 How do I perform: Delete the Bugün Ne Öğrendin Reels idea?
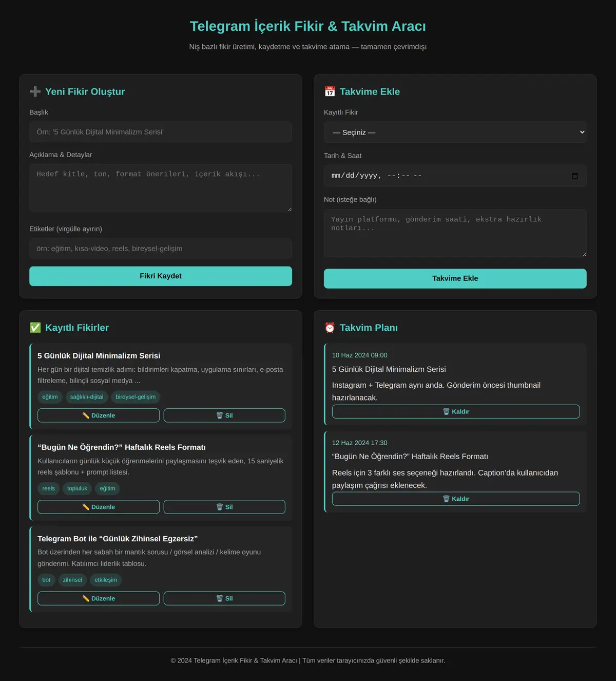[x=224, y=507]
